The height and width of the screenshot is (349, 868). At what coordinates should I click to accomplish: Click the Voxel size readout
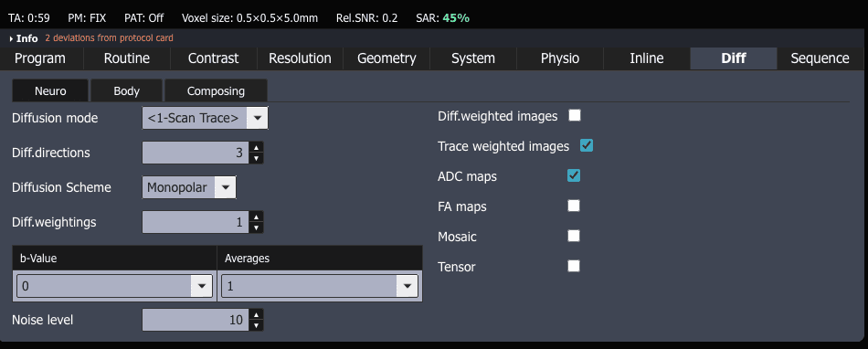(x=249, y=17)
